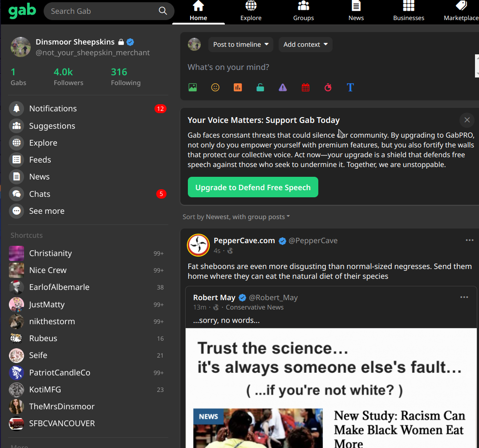Open the Nice Crew shortcut
This screenshot has height=448, width=479.
point(88,270)
